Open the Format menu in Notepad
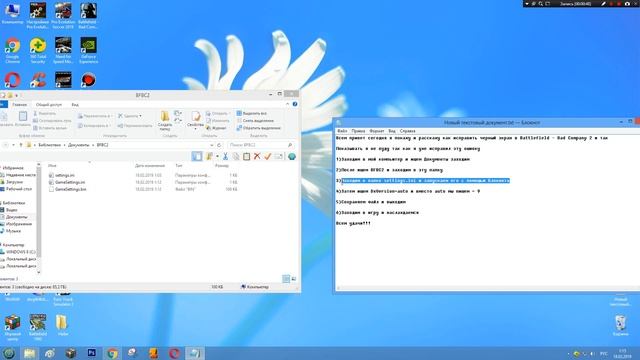The height and width of the screenshot is (360, 640). (x=376, y=131)
